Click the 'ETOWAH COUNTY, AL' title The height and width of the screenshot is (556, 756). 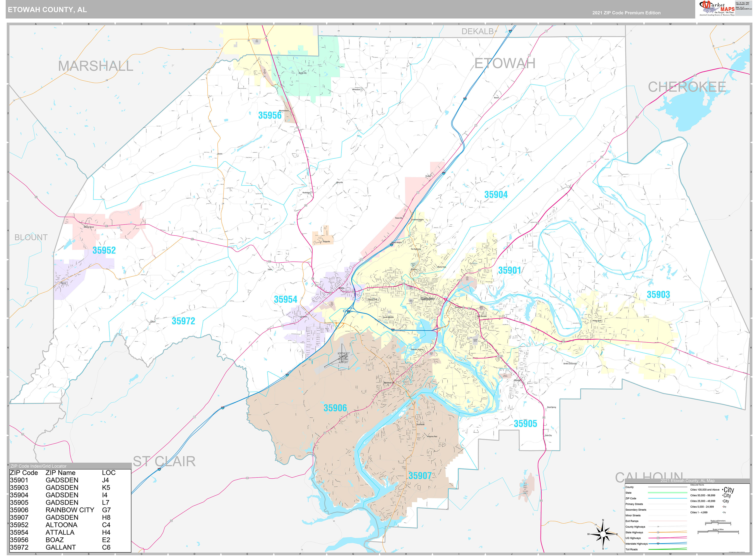click(x=47, y=10)
